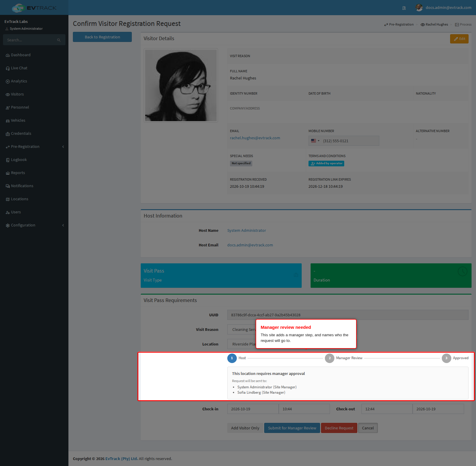Open rachel.hughes@evtrack.com email link
Viewport: 476px width, 466px height.
tap(255, 138)
